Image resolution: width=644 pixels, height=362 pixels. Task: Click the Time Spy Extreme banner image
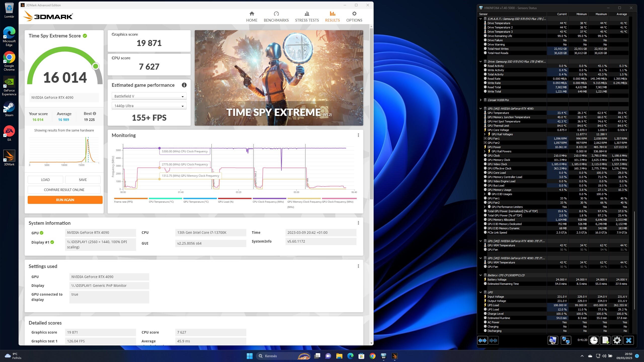(x=279, y=78)
